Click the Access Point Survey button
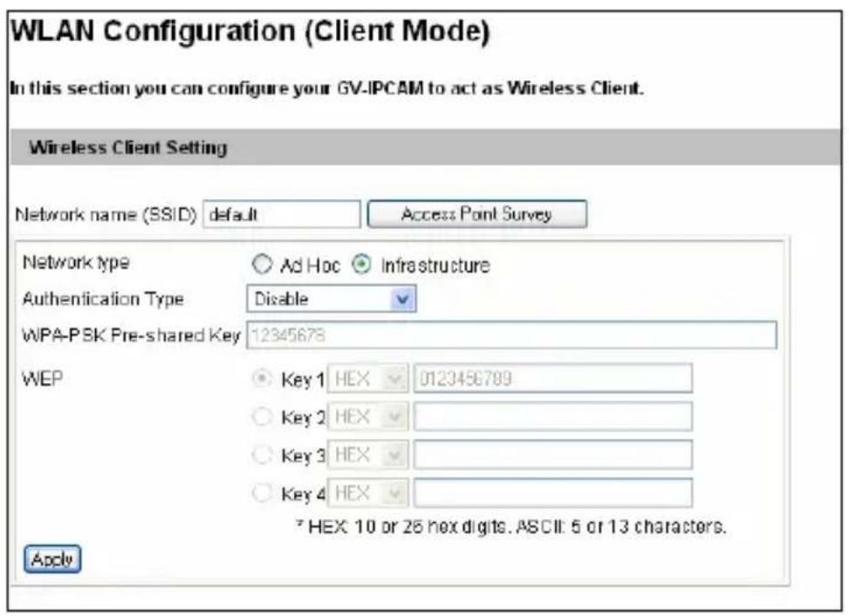 click(x=477, y=214)
